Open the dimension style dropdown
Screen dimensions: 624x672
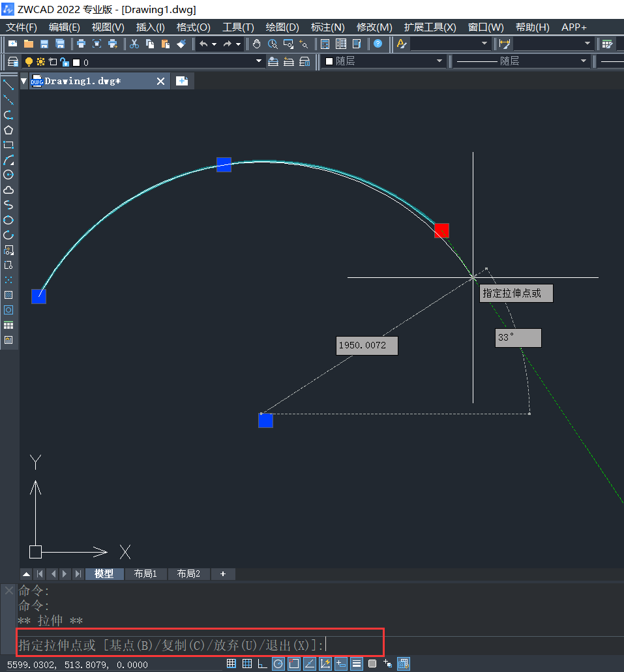point(587,43)
